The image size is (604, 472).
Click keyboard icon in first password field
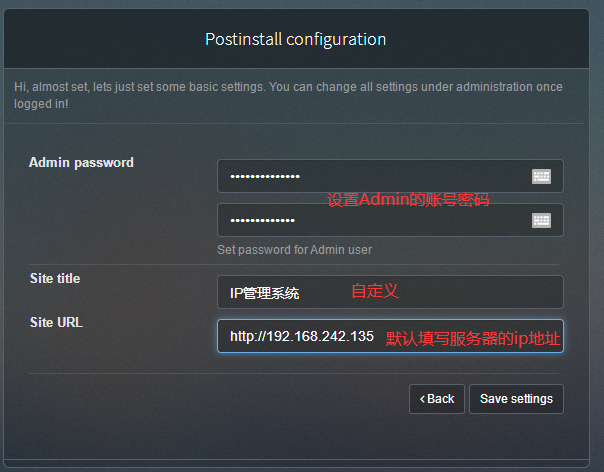point(541,176)
